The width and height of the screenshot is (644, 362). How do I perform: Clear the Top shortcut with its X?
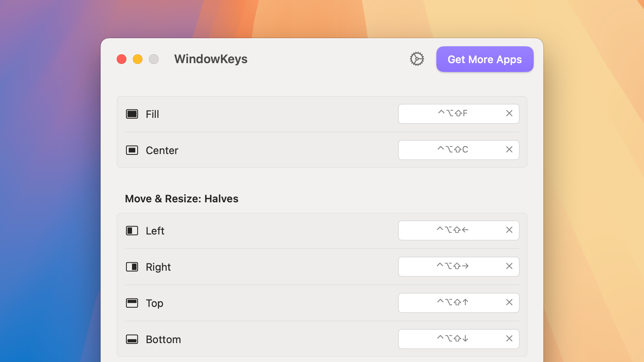pyautogui.click(x=509, y=302)
